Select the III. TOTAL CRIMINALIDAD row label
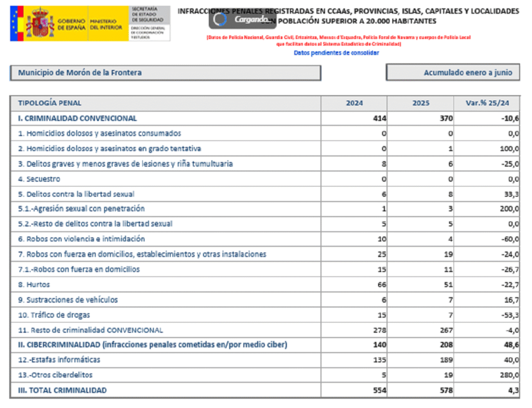The image size is (532, 408). 62,390
